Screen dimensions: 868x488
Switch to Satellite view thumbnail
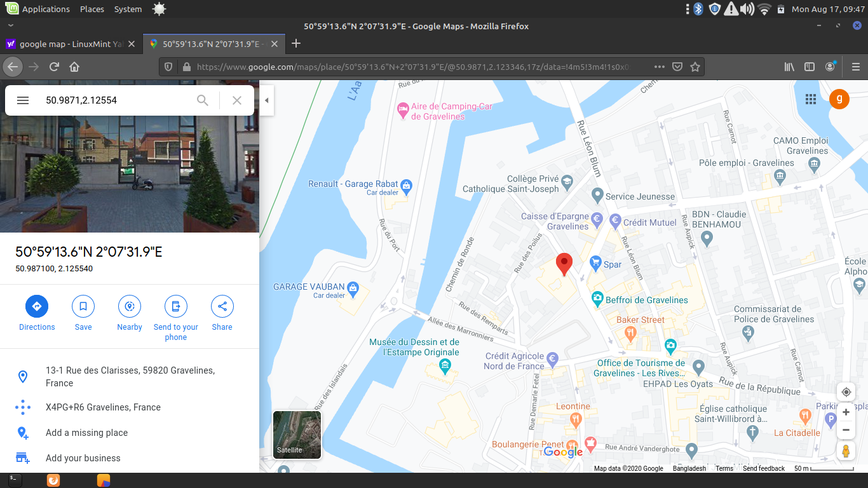pyautogui.click(x=297, y=435)
